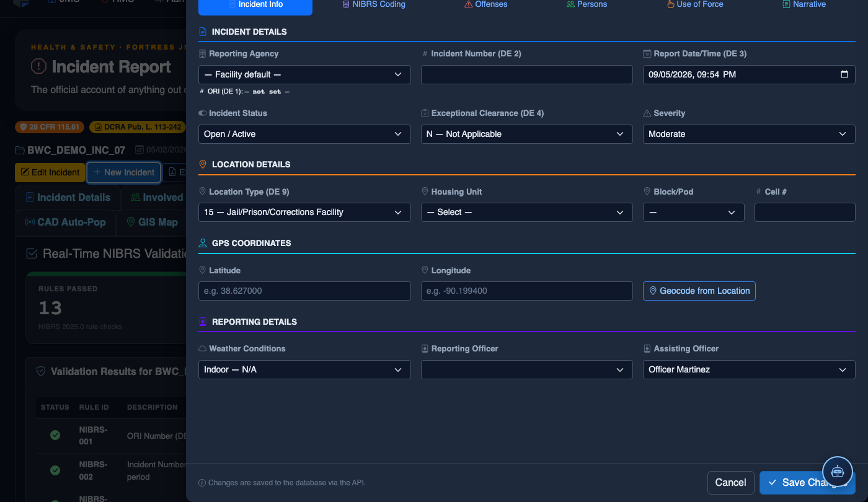Expand the Exceptional Clearance (DE 4) dropdown

pos(527,134)
